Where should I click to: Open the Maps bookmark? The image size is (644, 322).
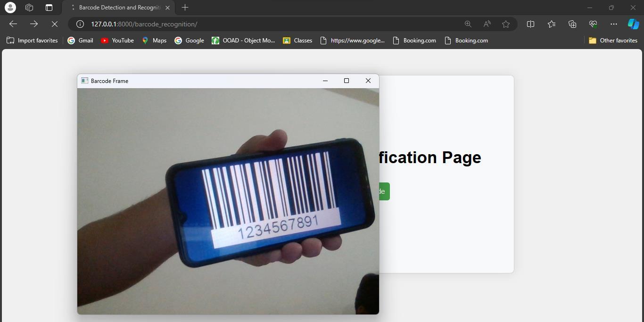point(154,41)
